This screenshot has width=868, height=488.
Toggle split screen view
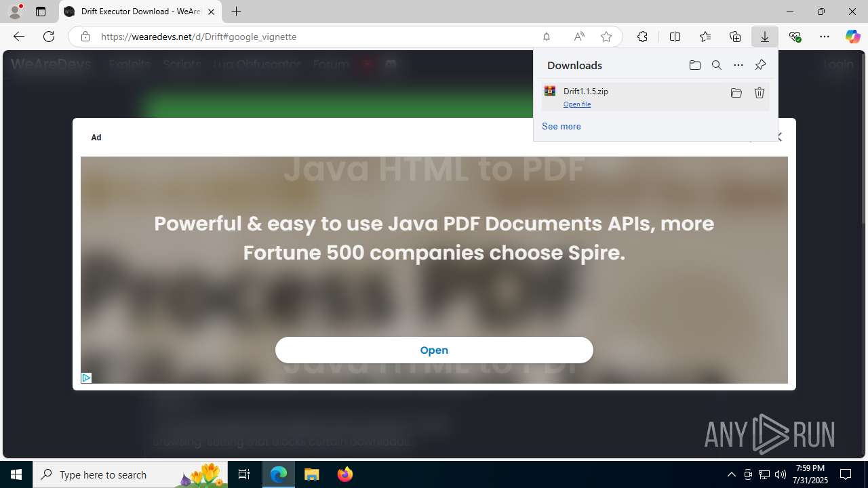coord(675,37)
